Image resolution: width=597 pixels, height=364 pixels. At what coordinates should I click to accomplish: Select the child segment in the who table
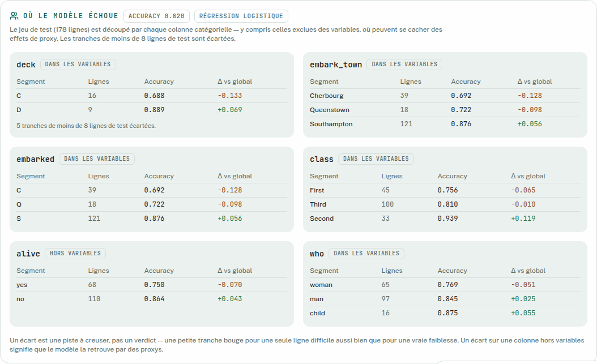[x=317, y=314]
